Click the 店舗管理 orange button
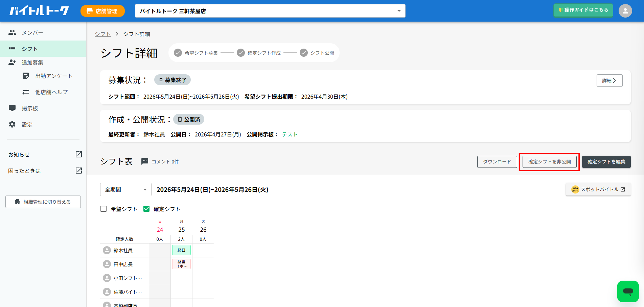 103,11
